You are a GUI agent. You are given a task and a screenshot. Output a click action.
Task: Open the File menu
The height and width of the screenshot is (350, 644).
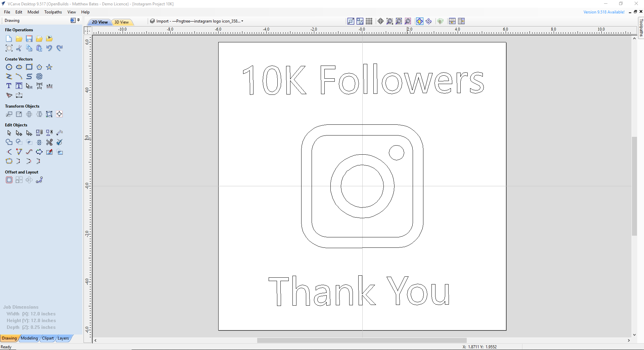coord(7,12)
